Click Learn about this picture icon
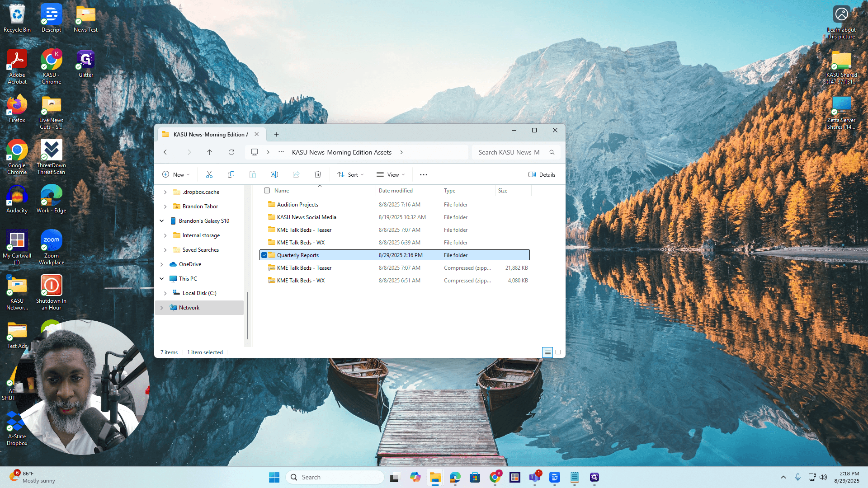 [841, 21]
